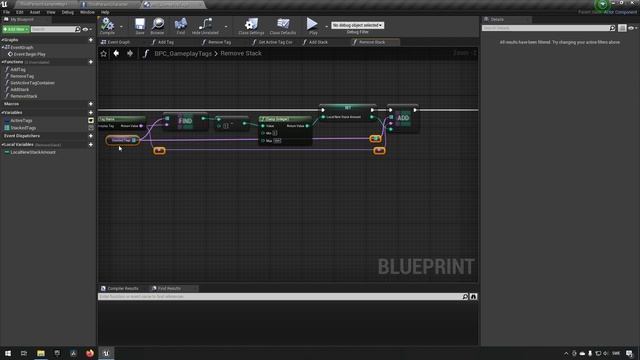The image size is (640, 360).
Task: Open the Play options dropdown arrow
Action: [x=326, y=27]
